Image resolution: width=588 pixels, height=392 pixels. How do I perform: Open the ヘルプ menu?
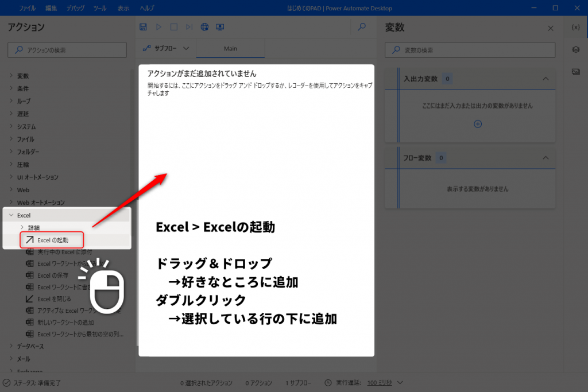[x=147, y=8]
